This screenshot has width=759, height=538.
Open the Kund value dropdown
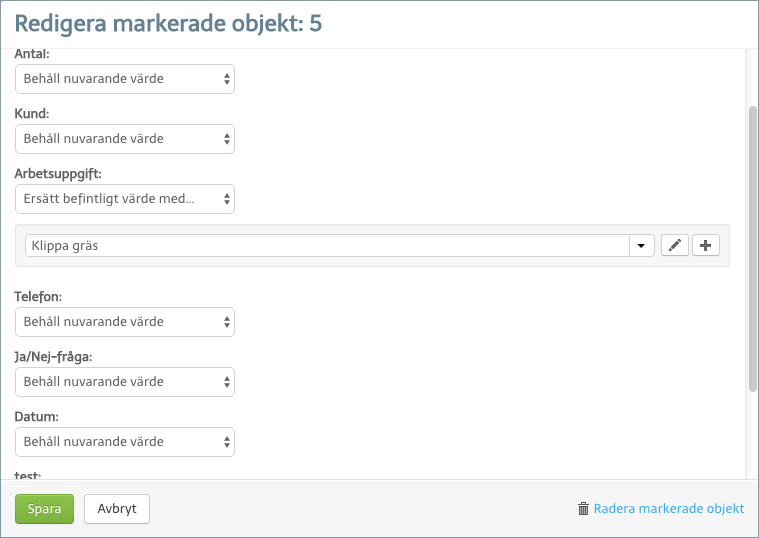125,139
